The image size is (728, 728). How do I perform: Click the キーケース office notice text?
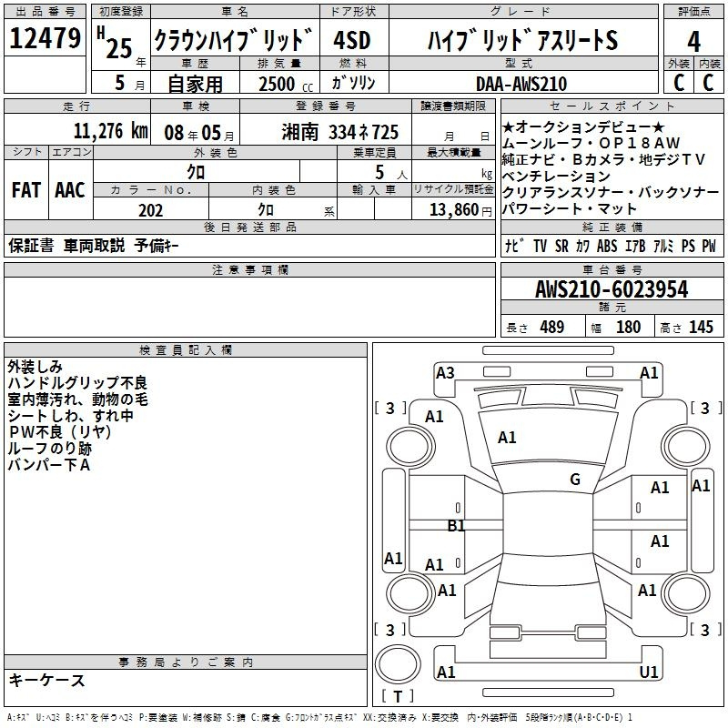coord(46,680)
